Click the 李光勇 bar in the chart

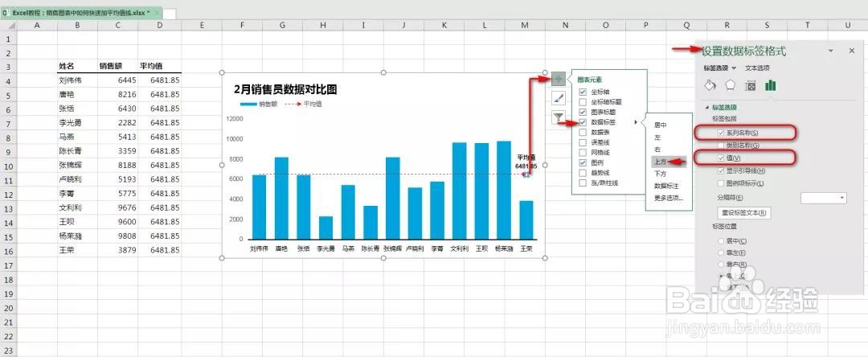(x=326, y=228)
